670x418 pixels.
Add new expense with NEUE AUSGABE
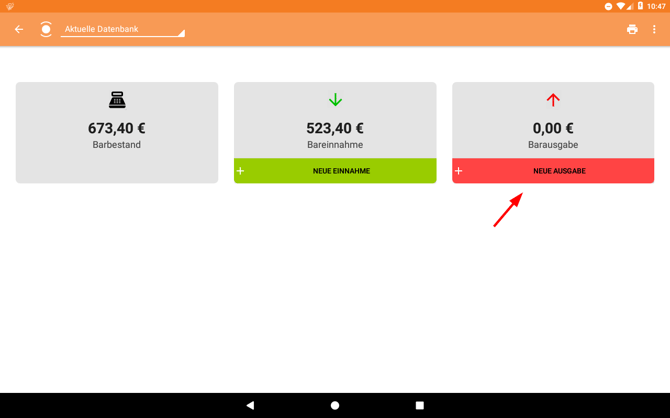(553, 171)
